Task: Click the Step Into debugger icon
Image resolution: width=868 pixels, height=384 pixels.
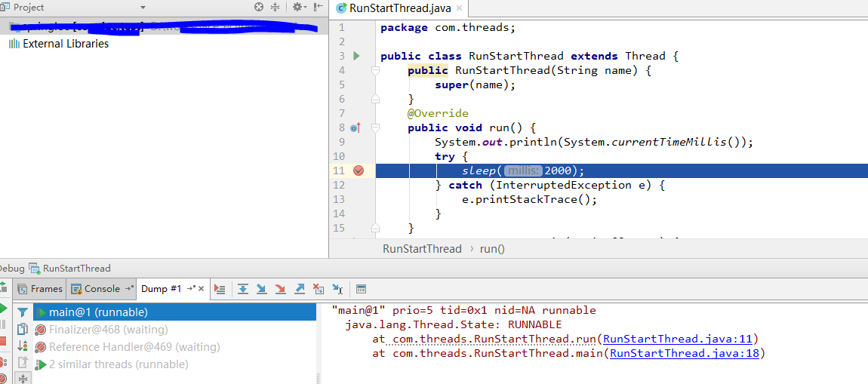Action: (x=261, y=289)
